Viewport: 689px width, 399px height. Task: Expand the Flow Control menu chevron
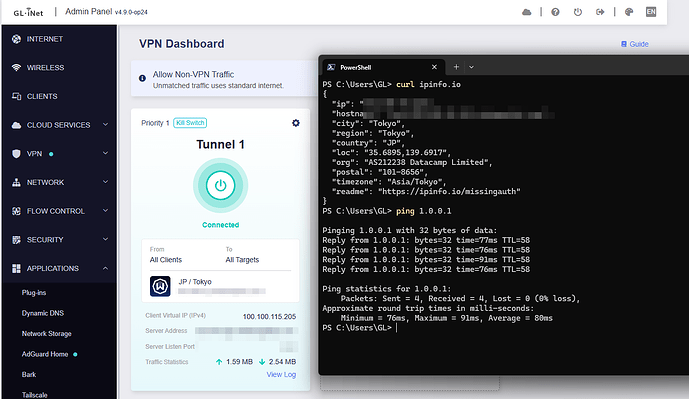point(105,211)
